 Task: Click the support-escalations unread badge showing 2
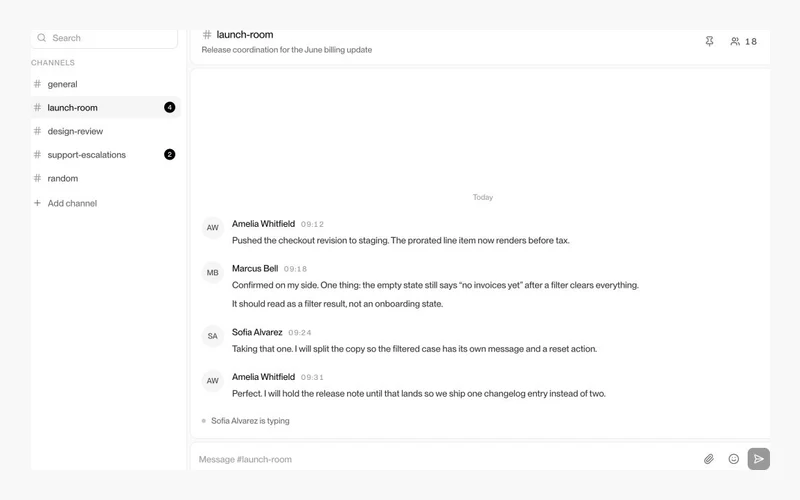(x=169, y=154)
